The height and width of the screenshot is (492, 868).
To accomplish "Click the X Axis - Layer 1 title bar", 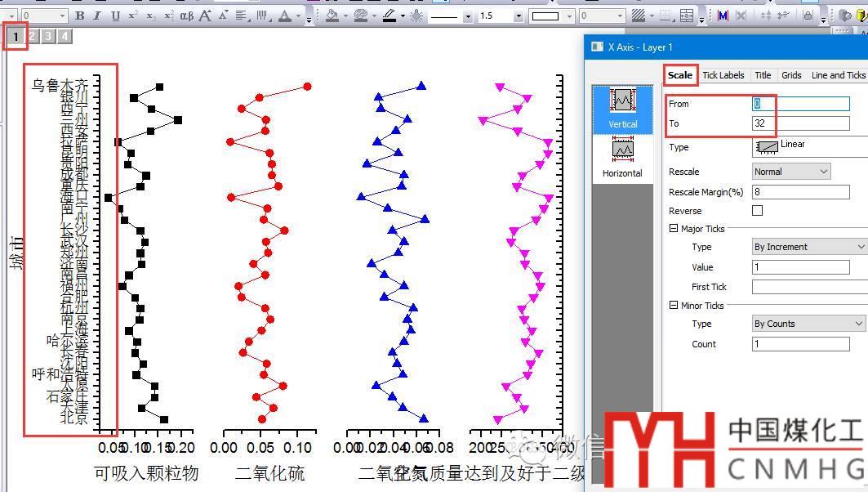I will pyautogui.click(x=727, y=47).
